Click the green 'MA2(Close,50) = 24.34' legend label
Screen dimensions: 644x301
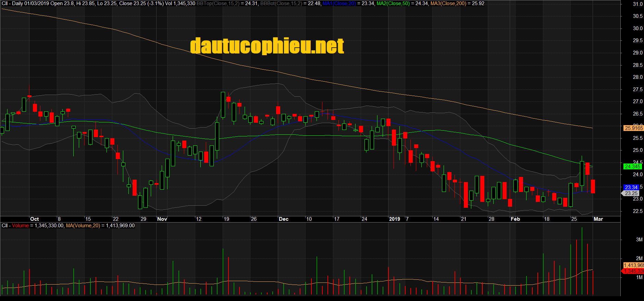point(402,3)
